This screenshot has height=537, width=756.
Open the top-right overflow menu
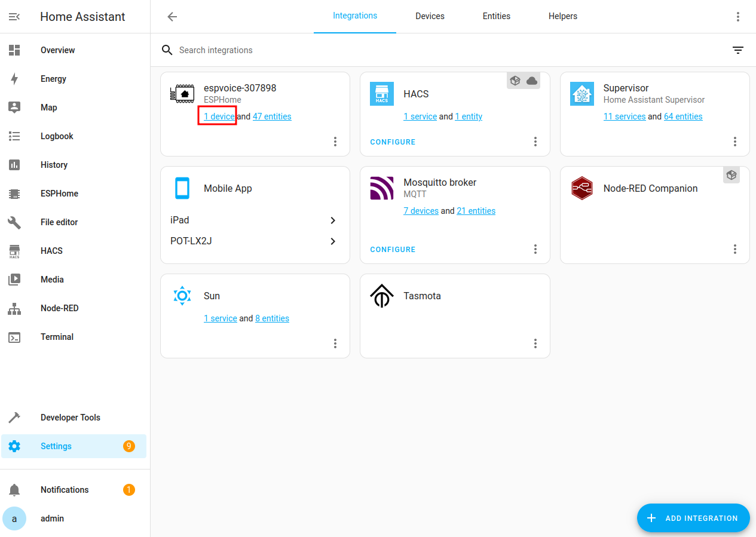tap(738, 17)
